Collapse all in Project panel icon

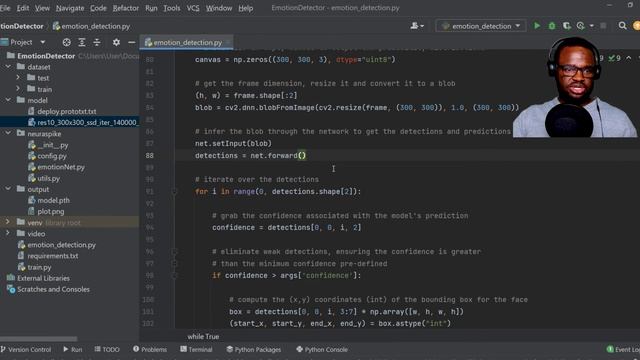(x=97, y=42)
